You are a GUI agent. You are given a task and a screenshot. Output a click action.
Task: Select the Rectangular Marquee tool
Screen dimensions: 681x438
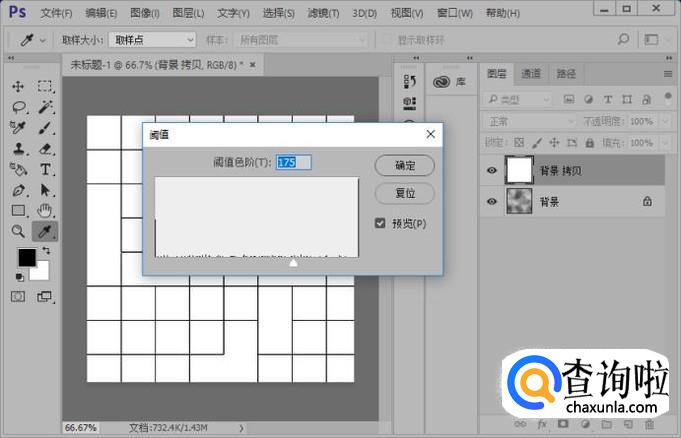(x=45, y=86)
